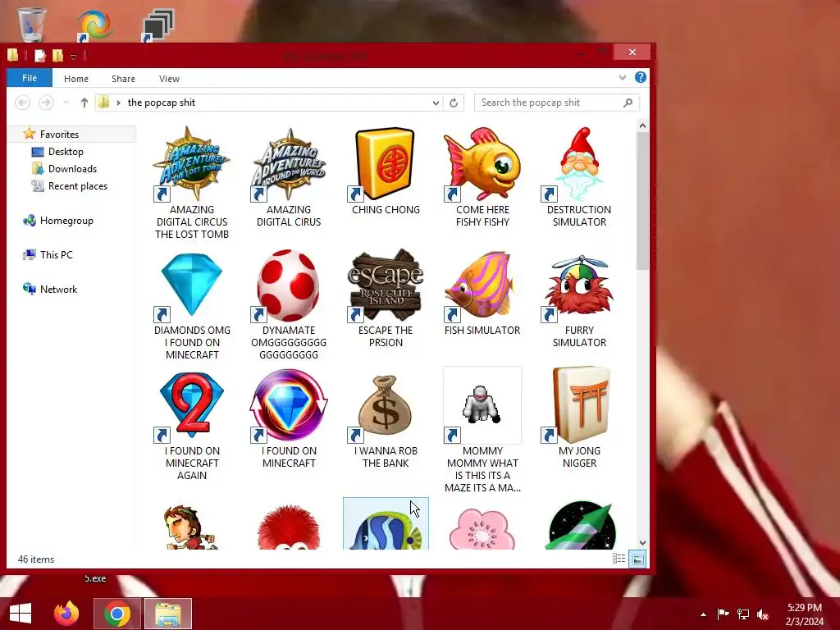
Task: Launch Firefox from taskbar
Action: tap(66, 614)
